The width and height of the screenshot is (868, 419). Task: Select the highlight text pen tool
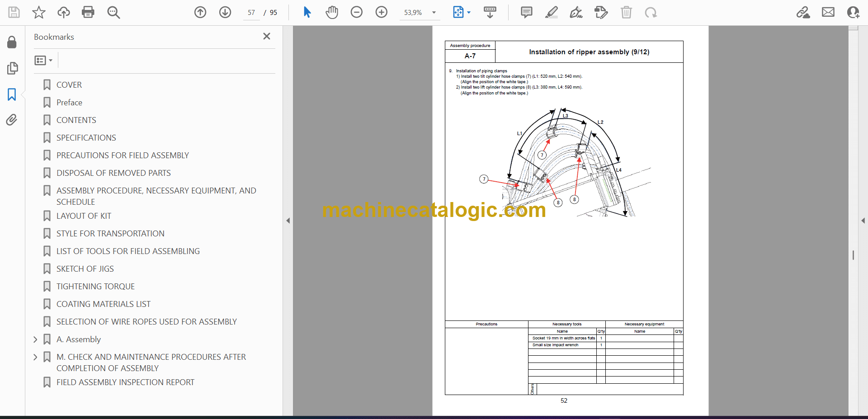click(x=552, y=12)
